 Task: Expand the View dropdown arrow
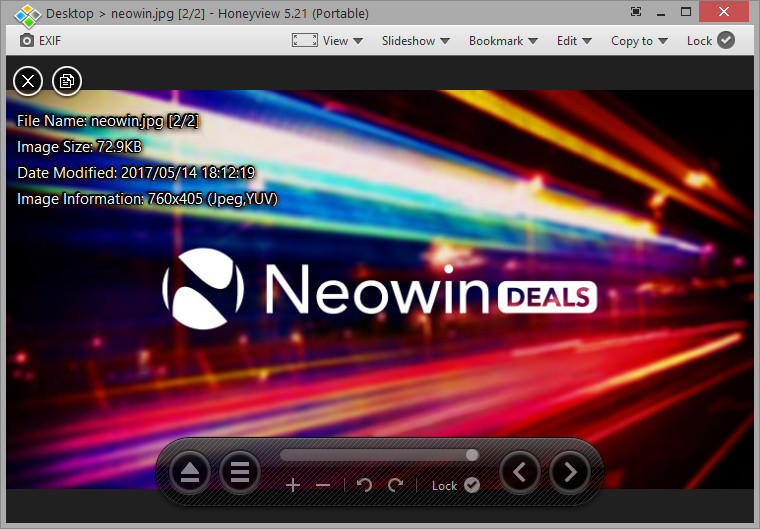pyautogui.click(x=358, y=41)
